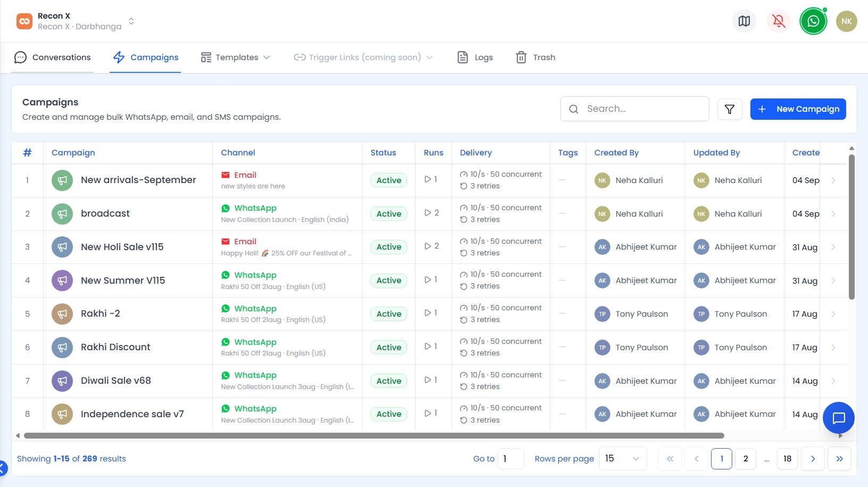The image size is (868, 487).
Task: Jump to first page double-arrow
Action: tap(670, 459)
